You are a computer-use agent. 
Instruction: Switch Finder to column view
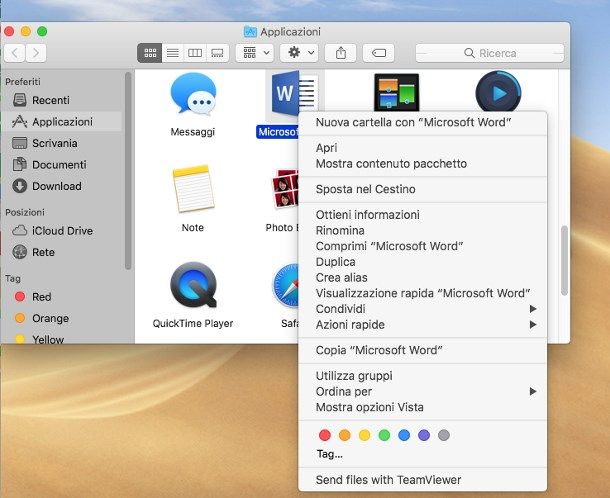tap(195, 53)
